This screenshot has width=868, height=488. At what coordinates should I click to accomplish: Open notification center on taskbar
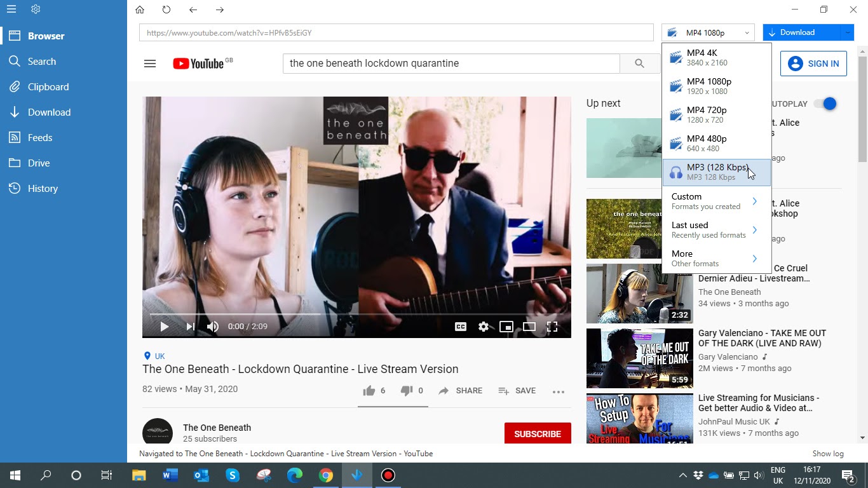848,475
